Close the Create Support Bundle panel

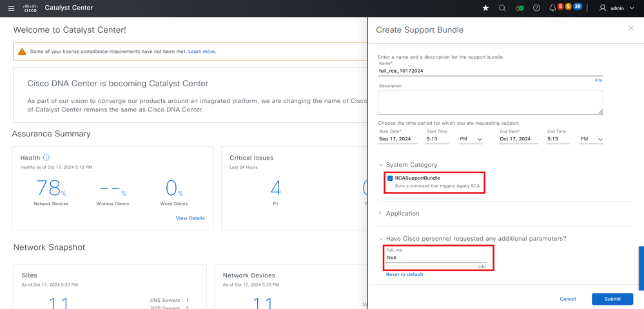click(631, 28)
